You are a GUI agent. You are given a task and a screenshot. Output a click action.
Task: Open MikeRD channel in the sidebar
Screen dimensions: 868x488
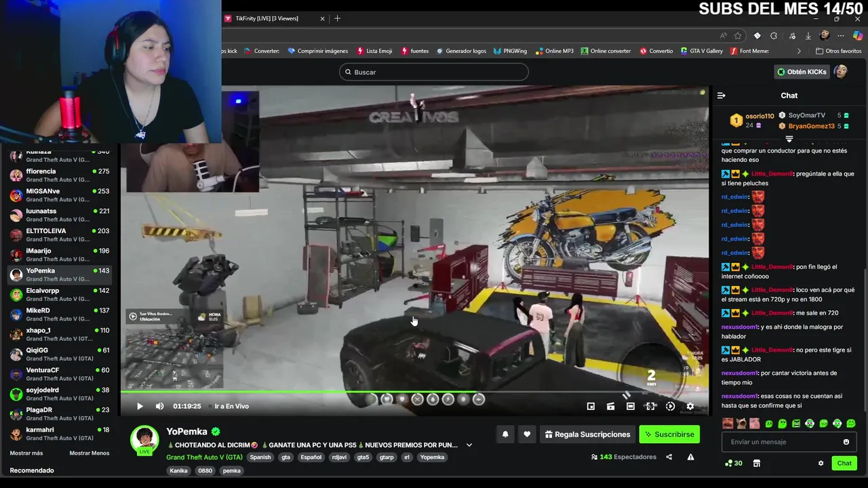point(60,314)
